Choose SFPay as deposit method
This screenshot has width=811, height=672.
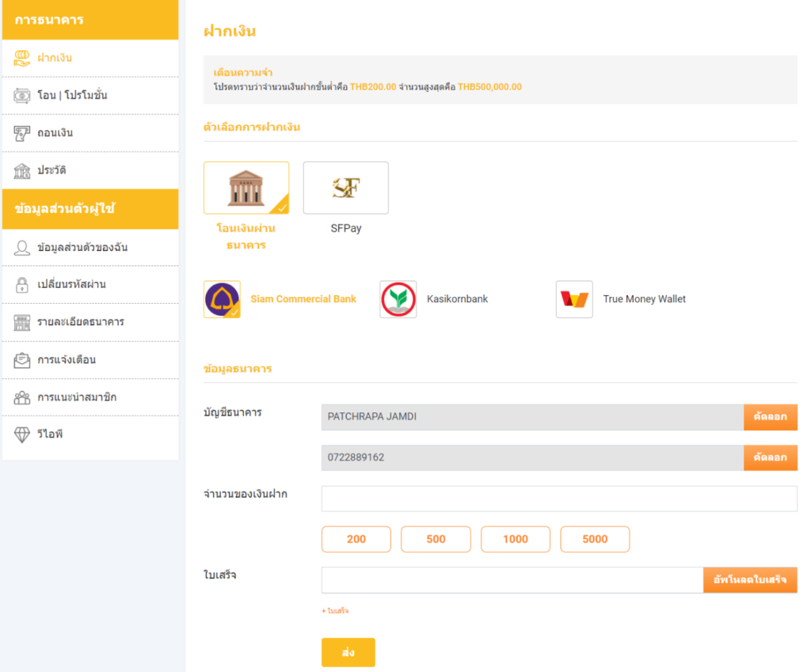tap(346, 188)
